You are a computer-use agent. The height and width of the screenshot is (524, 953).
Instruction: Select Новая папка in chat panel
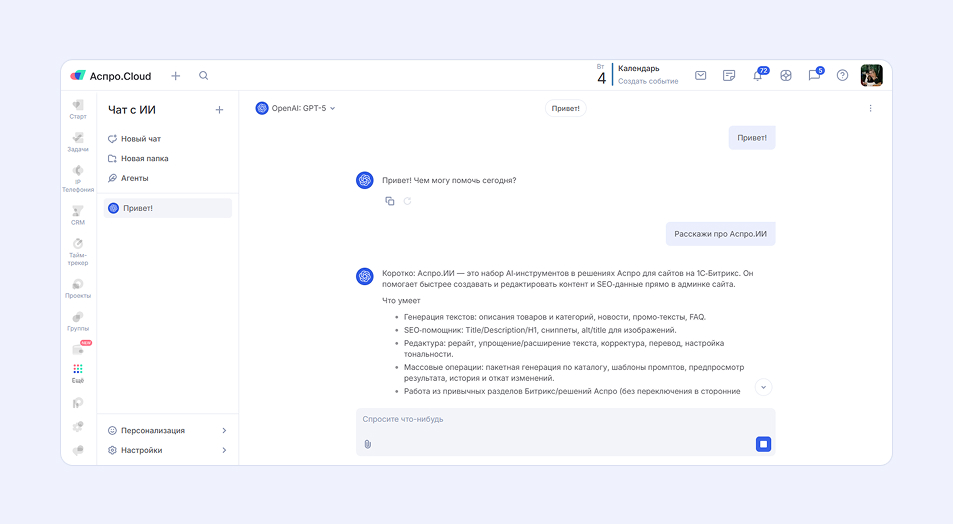coord(138,158)
